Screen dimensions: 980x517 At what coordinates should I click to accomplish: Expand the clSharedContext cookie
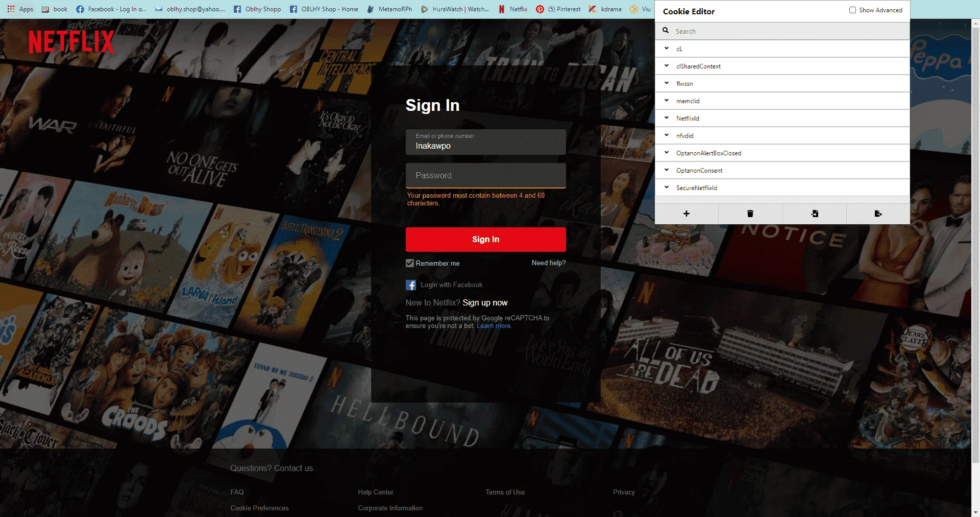click(x=782, y=66)
